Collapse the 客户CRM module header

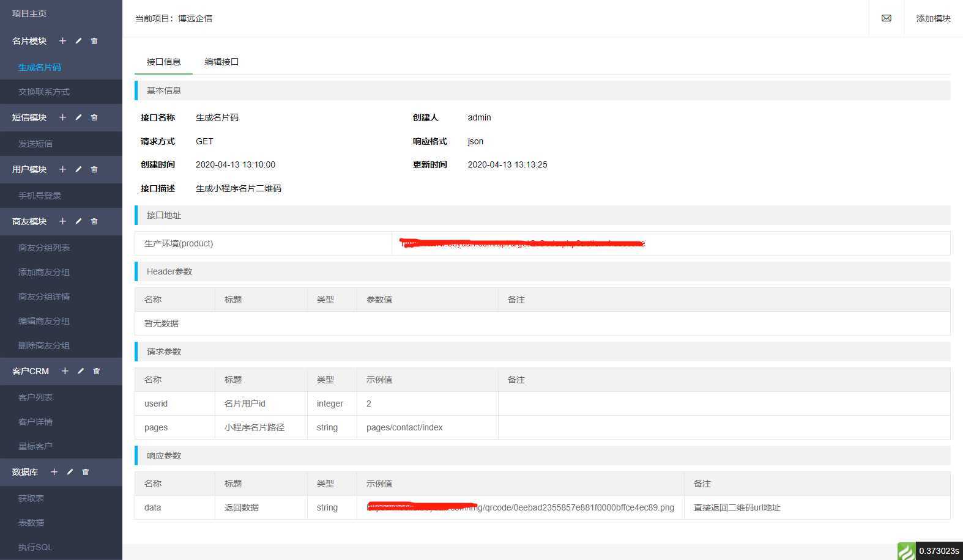pos(31,371)
